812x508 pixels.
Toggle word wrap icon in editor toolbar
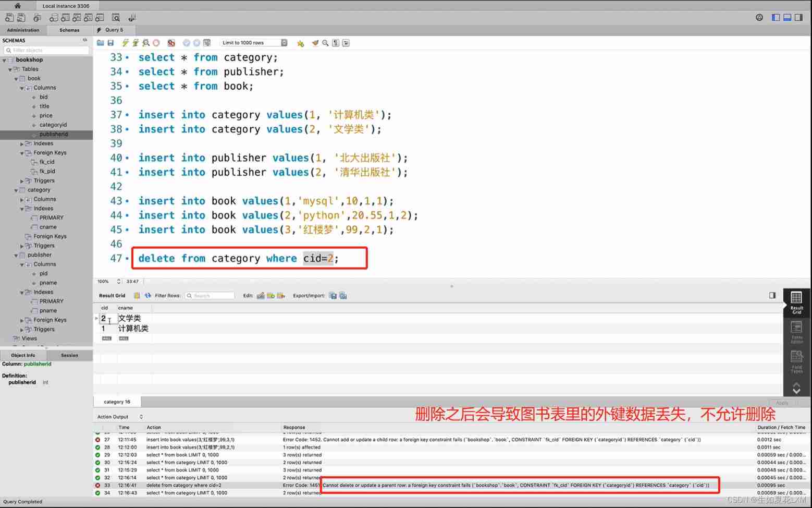[346, 43]
